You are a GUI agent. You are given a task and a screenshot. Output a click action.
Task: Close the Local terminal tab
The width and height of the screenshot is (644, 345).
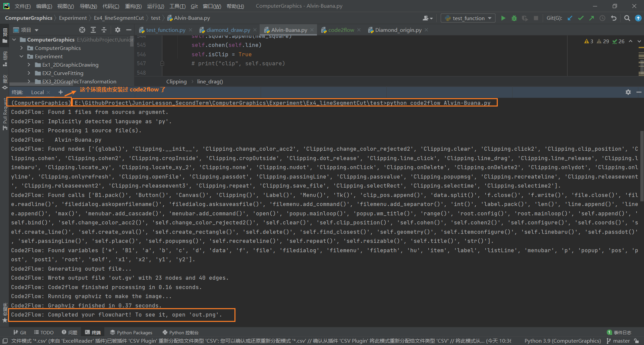pos(49,92)
